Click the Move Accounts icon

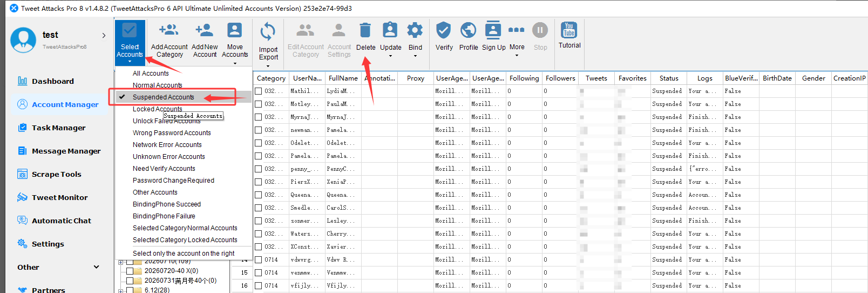click(x=235, y=30)
